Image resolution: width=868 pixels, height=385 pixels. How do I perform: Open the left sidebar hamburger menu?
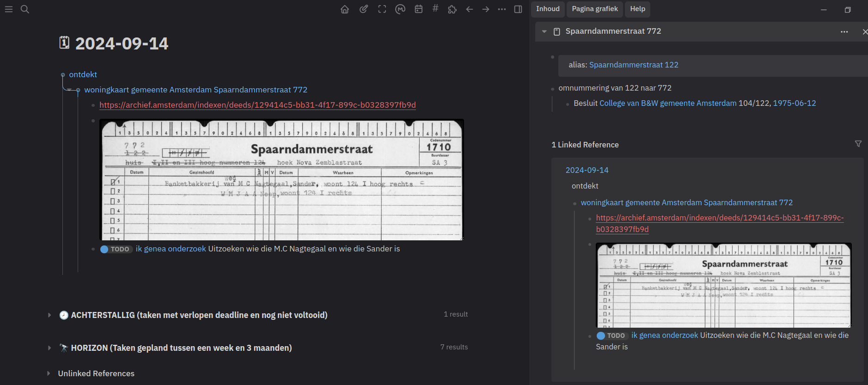point(9,9)
